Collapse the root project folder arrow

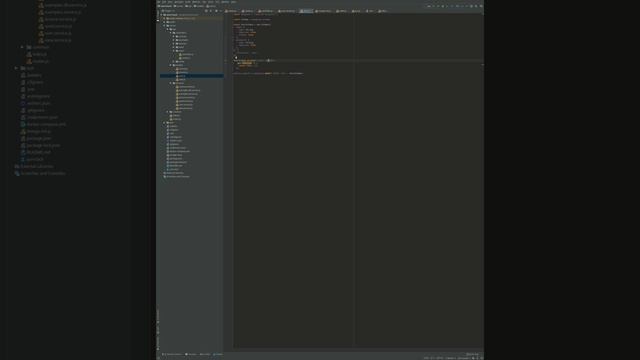click(162, 15)
